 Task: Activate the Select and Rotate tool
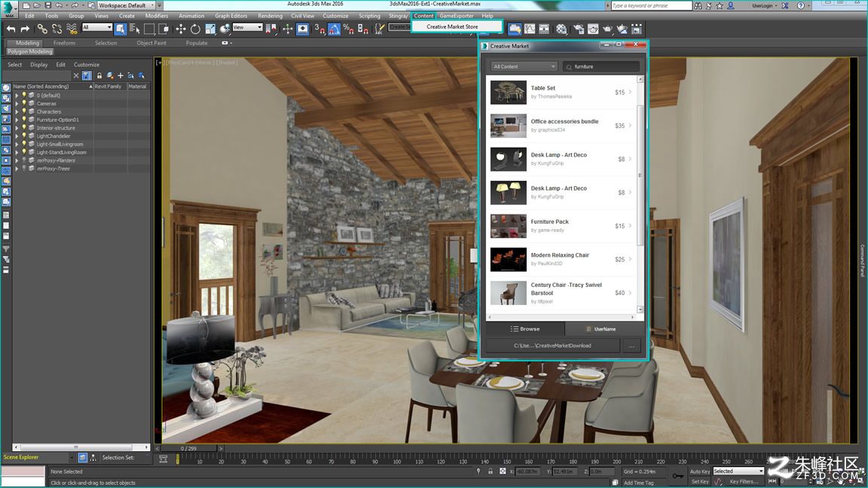(195, 29)
